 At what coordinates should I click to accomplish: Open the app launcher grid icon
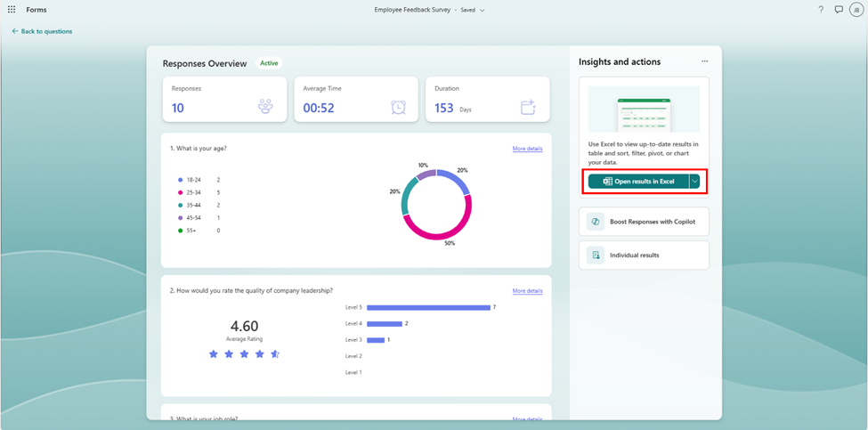click(12, 10)
